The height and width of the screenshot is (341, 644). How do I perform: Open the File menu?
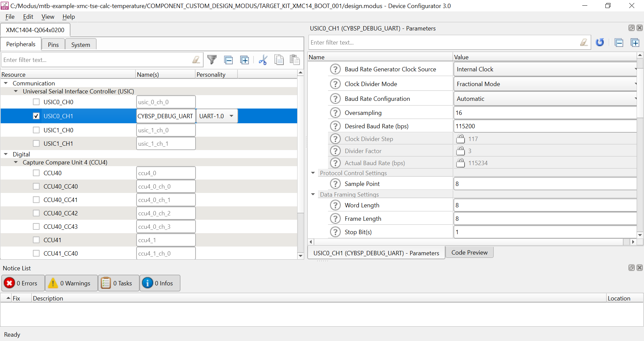(10, 17)
